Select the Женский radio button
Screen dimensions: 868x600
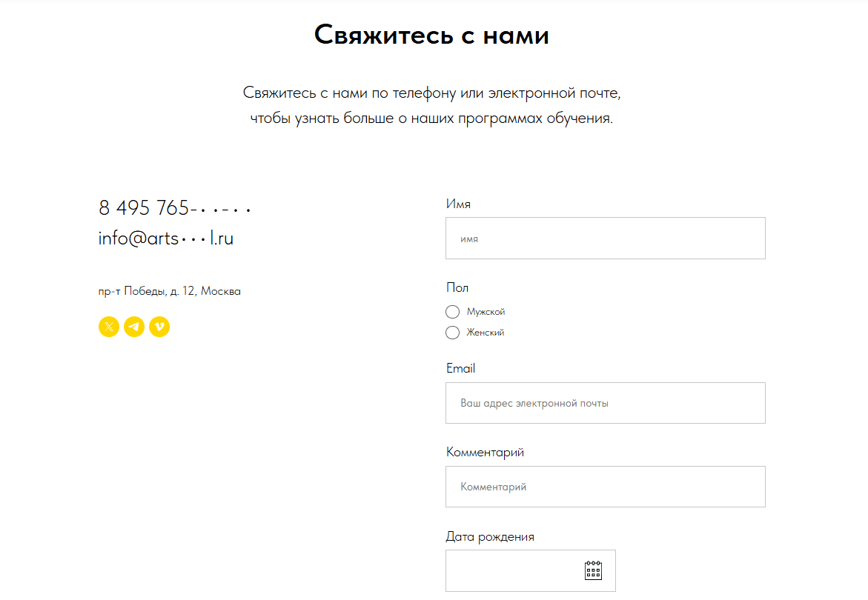click(453, 333)
